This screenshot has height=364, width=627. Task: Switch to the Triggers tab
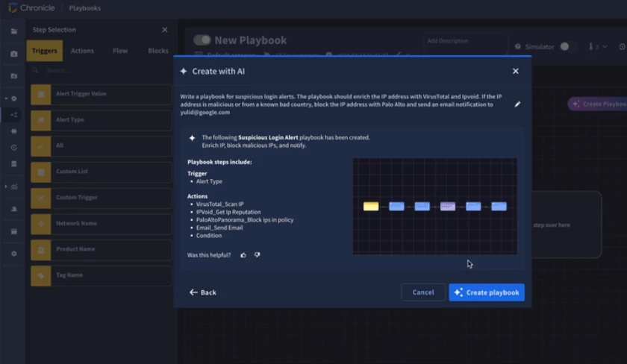pyautogui.click(x=44, y=51)
